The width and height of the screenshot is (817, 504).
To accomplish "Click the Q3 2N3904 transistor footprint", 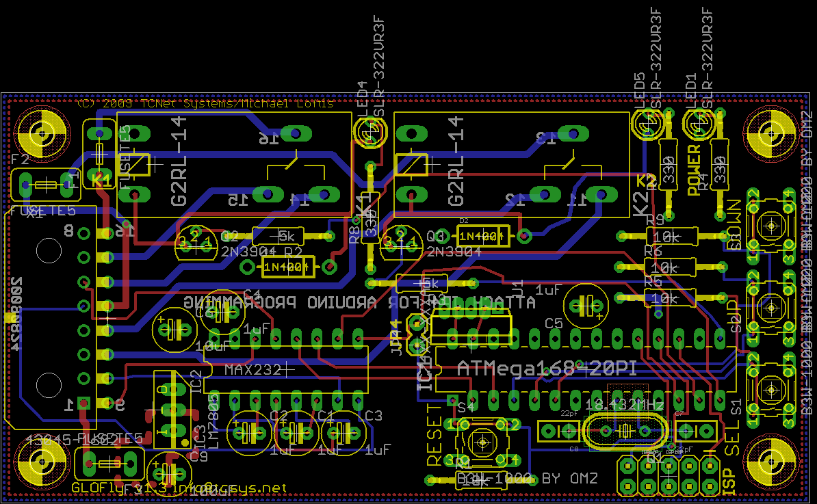I will tap(401, 243).
